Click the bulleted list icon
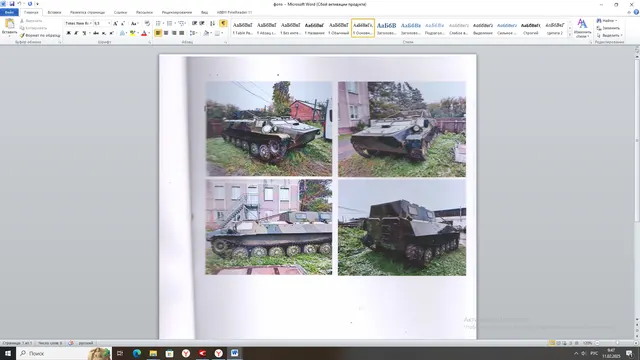Viewport: 640px width, 360px height. pos(159,23)
